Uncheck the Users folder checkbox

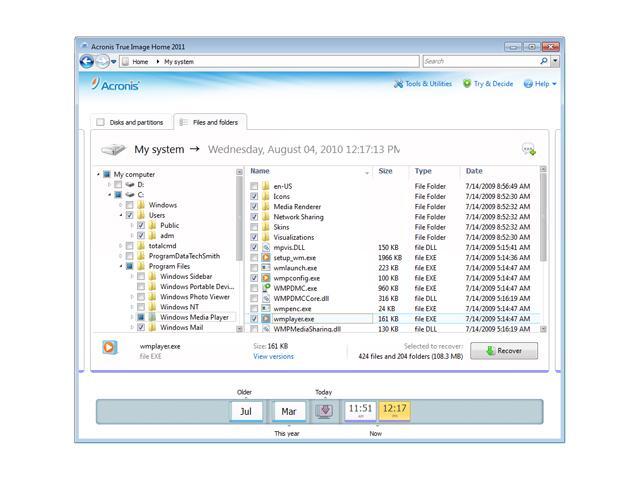130,215
